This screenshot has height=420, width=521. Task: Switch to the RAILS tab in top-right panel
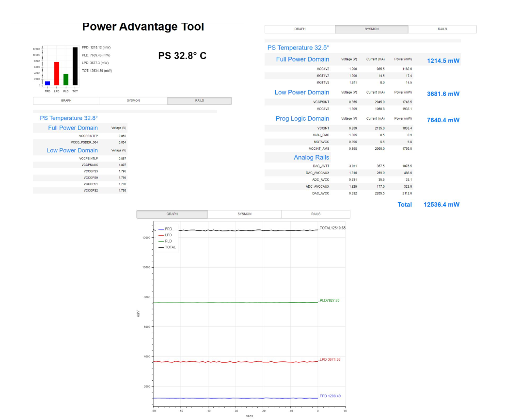tap(442, 29)
